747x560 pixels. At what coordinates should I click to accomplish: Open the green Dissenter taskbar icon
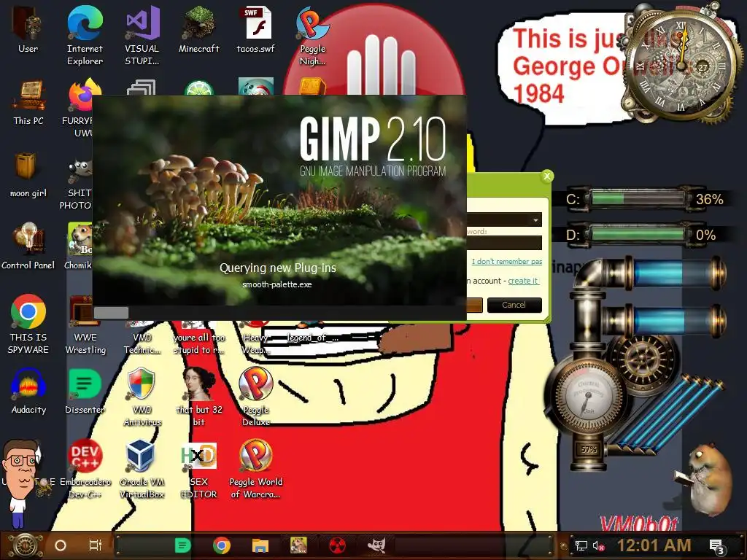(182, 545)
